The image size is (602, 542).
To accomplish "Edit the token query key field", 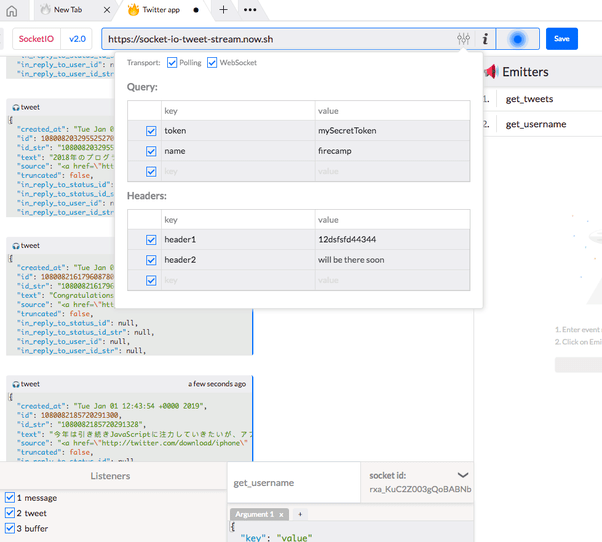I will point(238,131).
